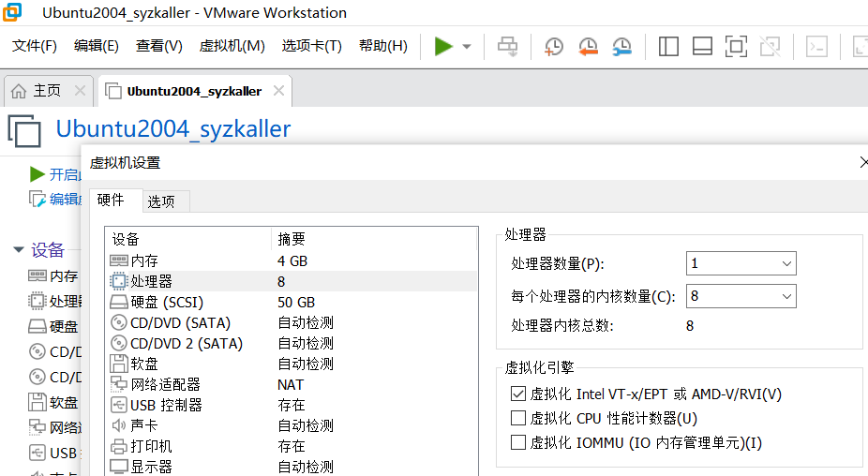Enter full screen mode icon

[736, 46]
